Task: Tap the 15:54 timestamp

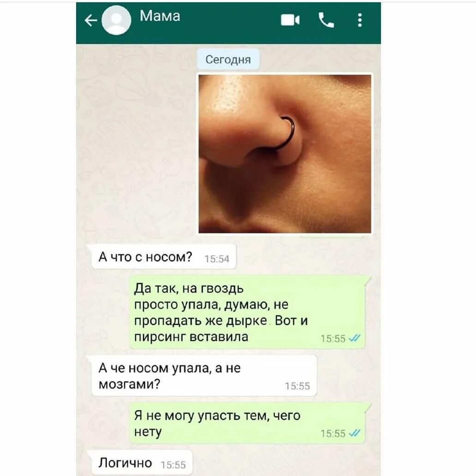Action: (217, 259)
